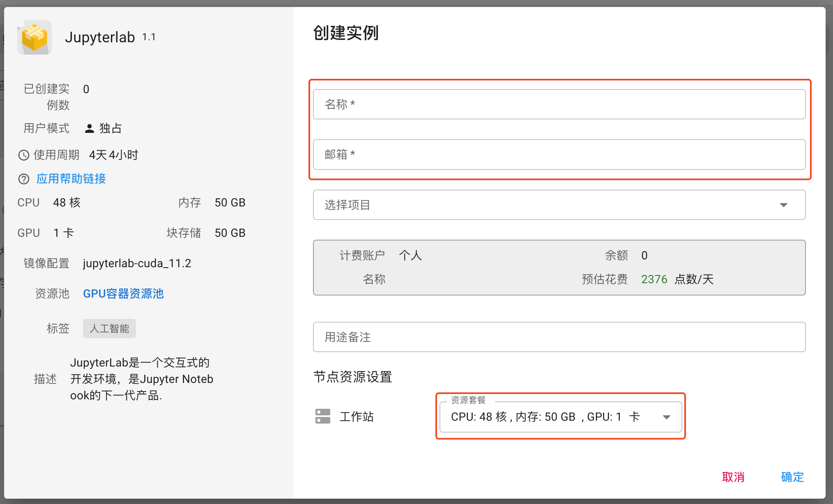Viewport: 833px width, 504px height.
Task: Focus the 名称 input field
Action: click(x=559, y=104)
